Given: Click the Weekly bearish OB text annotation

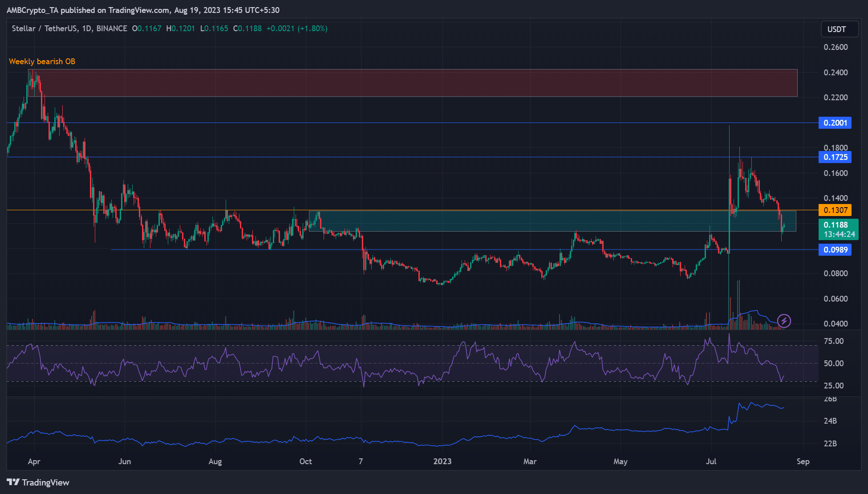Looking at the screenshot, I should click(x=43, y=61).
